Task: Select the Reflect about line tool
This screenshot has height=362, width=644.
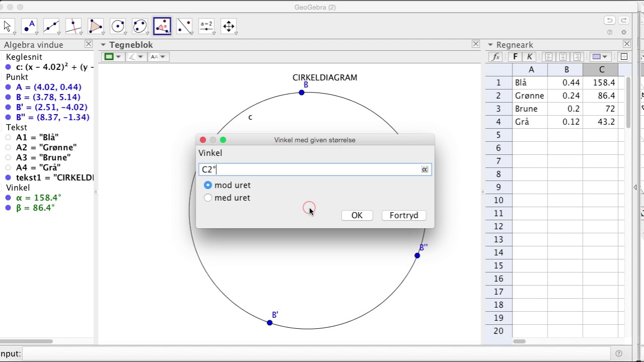Action: point(184,26)
